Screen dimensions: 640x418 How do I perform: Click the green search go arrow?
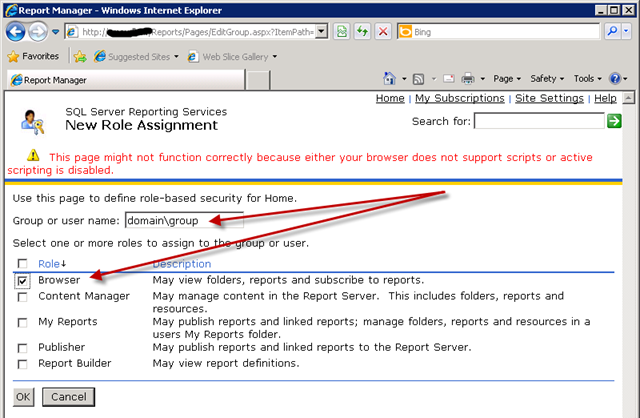[614, 121]
